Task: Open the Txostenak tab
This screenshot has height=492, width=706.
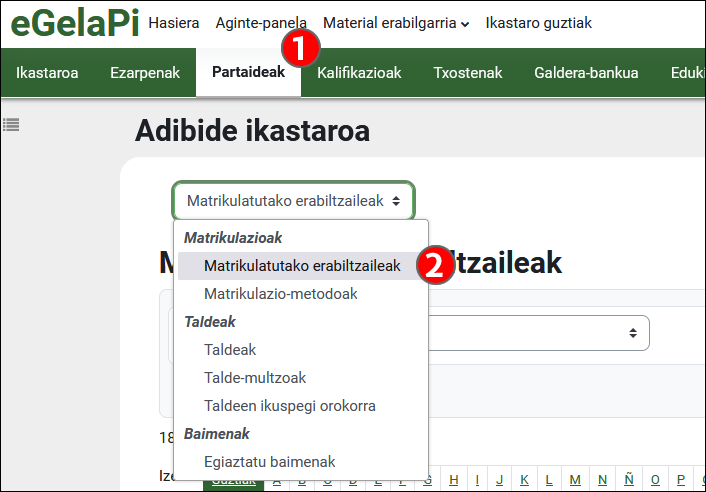Action: (x=467, y=72)
